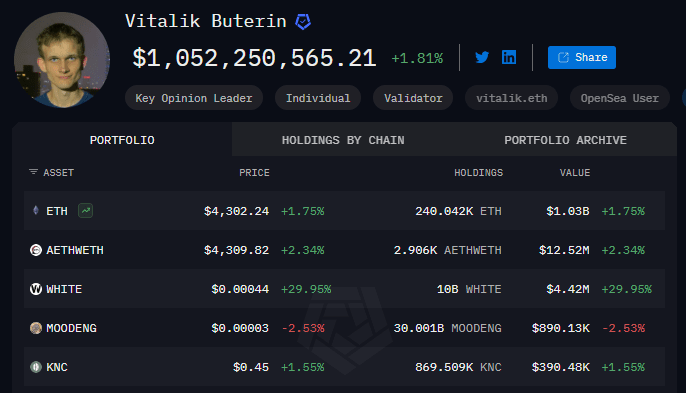Viewport: 686px width, 393px height.
Task: Sort the table by VALUE column
Action: tap(575, 173)
